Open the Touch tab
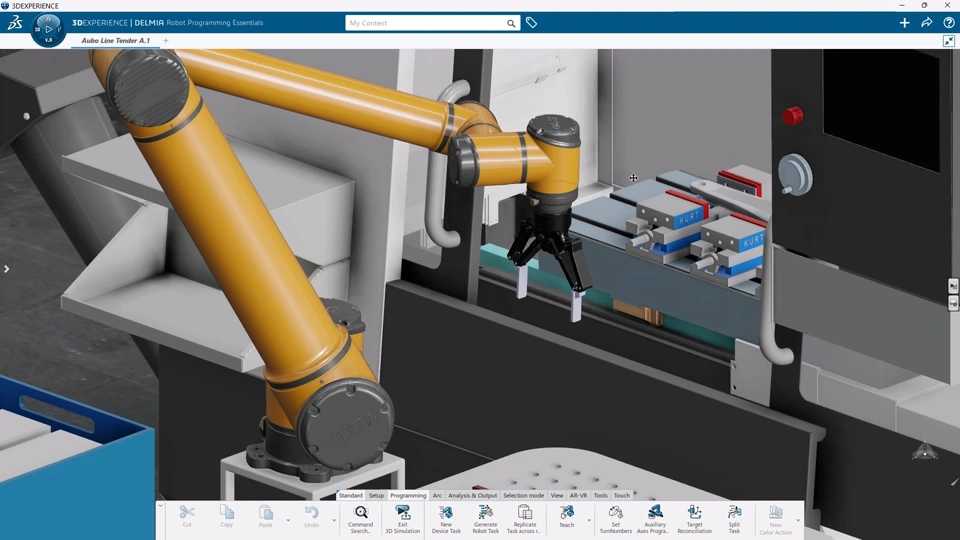960x540 pixels. (621, 495)
